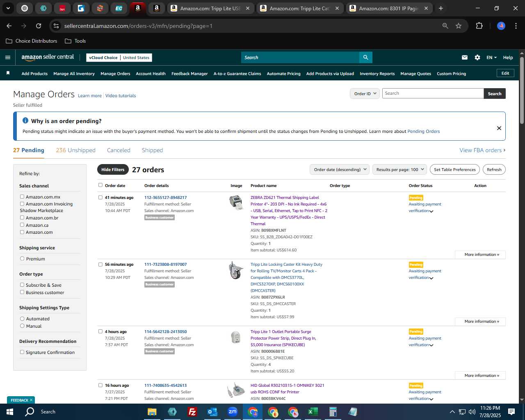The width and height of the screenshot is (525, 420).
Task: Expand More information for the ZEBRA order
Action: (480, 255)
